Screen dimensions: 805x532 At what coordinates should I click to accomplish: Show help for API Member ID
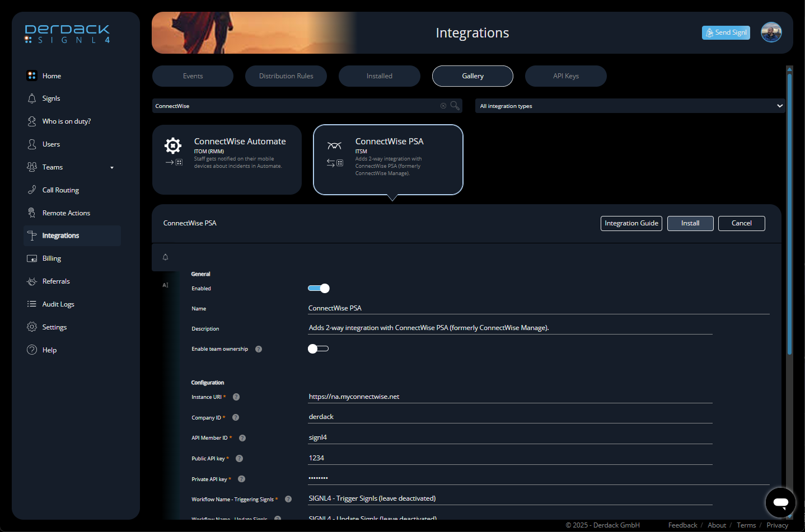pos(242,438)
